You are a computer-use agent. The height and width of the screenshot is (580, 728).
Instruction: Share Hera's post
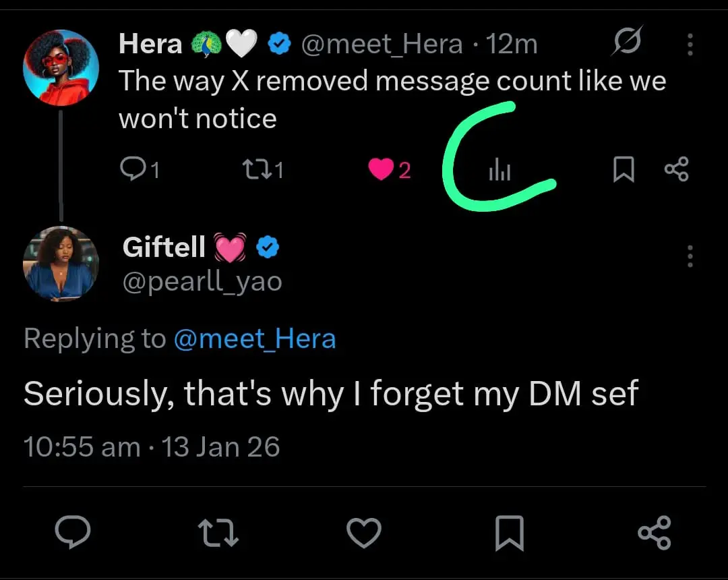click(676, 169)
